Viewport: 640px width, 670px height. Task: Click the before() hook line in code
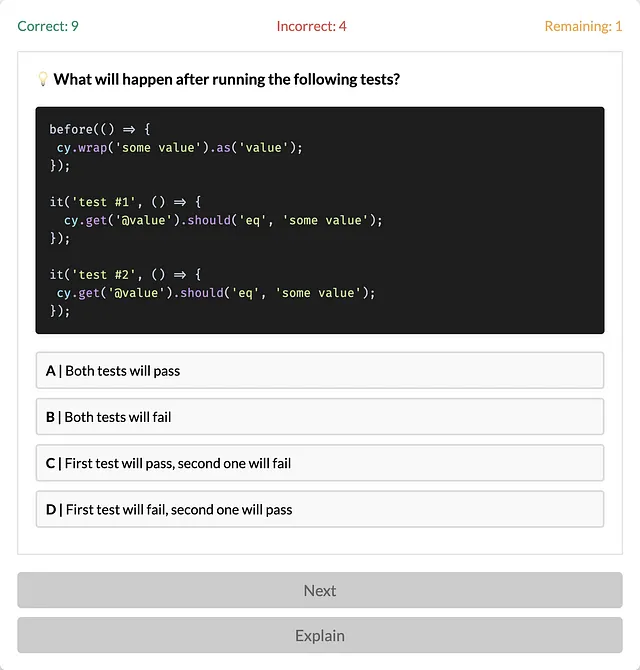pos(100,129)
